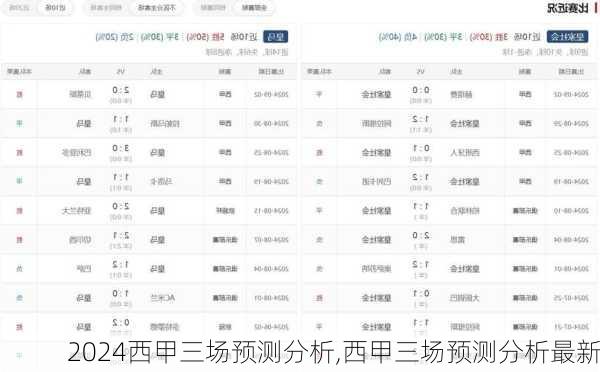Click the 负 result in the AC米兰 row

click(19, 298)
